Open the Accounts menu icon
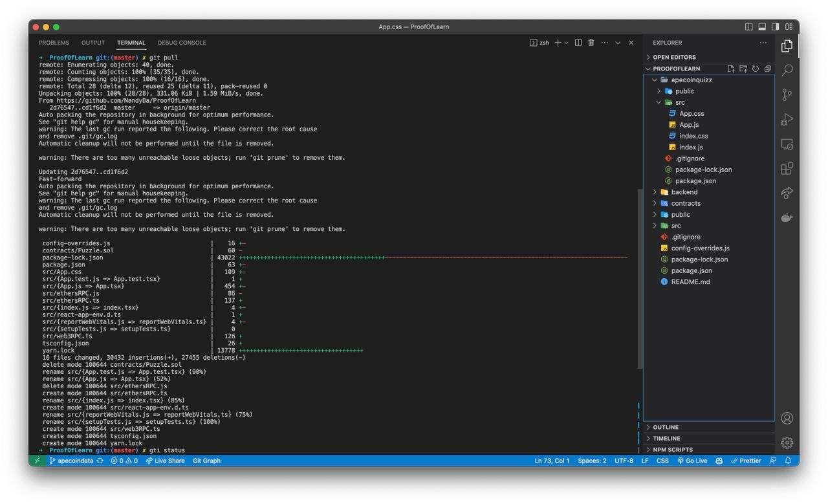Image resolution: width=828 pixels, height=504 pixels. pyautogui.click(x=787, y=418)
